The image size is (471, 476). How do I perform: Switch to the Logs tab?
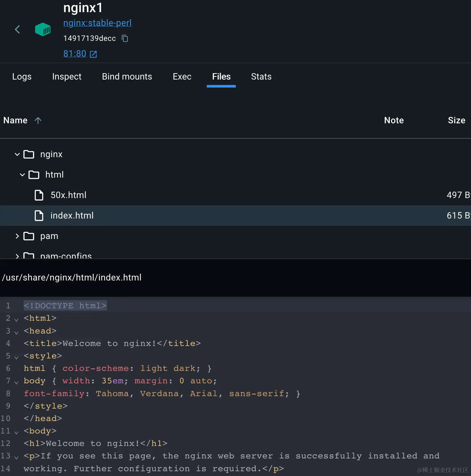coord(22,77)
